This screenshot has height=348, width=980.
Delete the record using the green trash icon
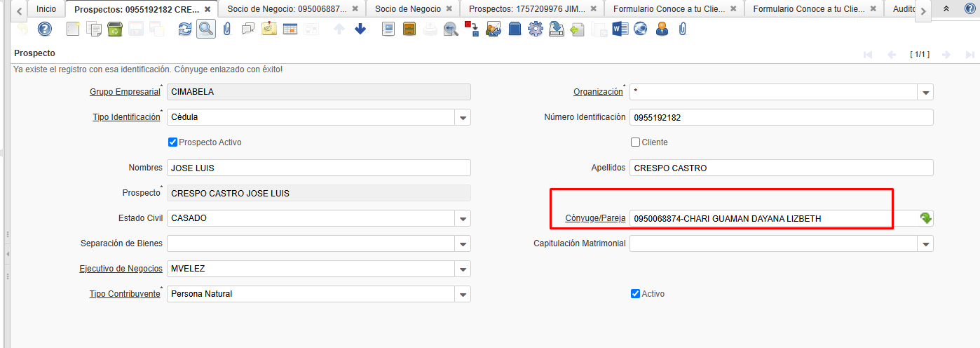click(115, 29)
